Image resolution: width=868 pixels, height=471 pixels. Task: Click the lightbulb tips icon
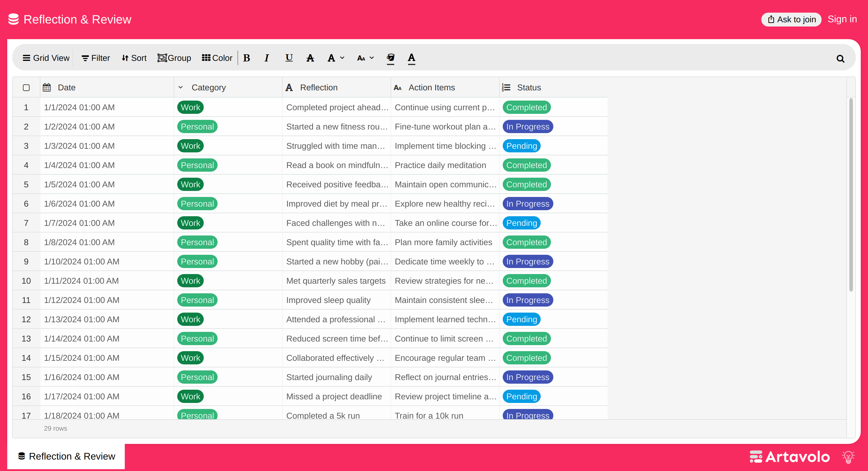[x=848, y=457]
